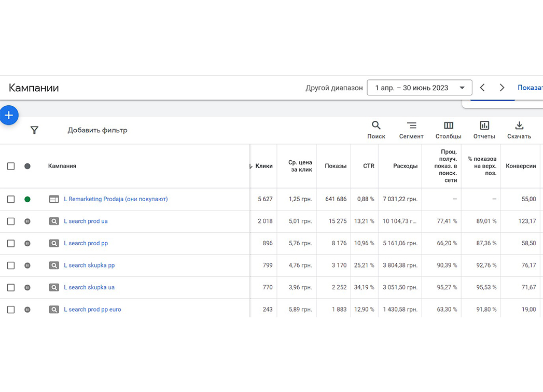Check the L search prod pp euro row checkbox
543x392 pixels.
(x=11, y=310)
